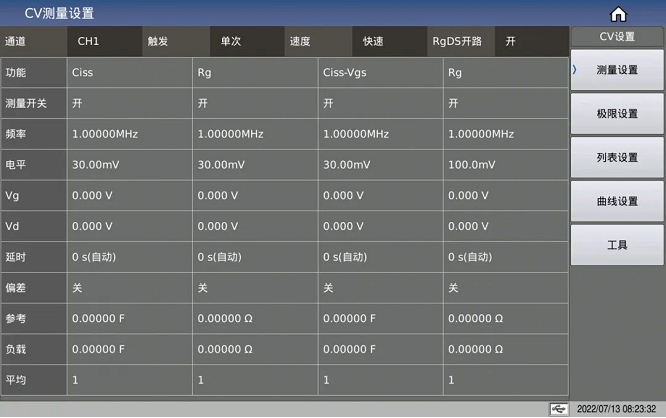Edit 参考 0.00000 F in the Ciss column
This screenshot has width=666, height=418.
(130, 319)
